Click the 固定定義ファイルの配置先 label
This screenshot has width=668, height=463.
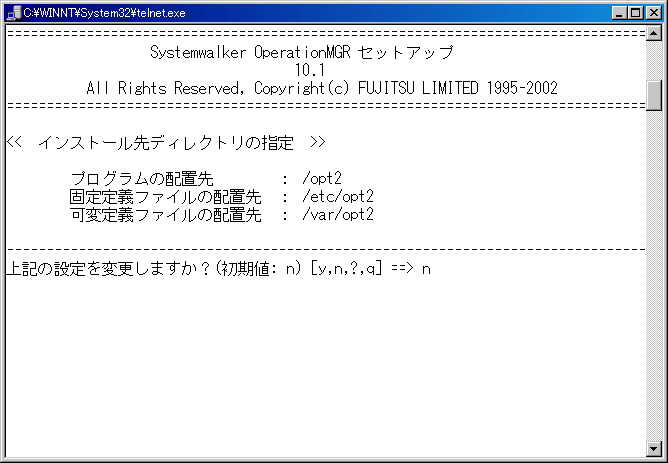click(165, 197)
